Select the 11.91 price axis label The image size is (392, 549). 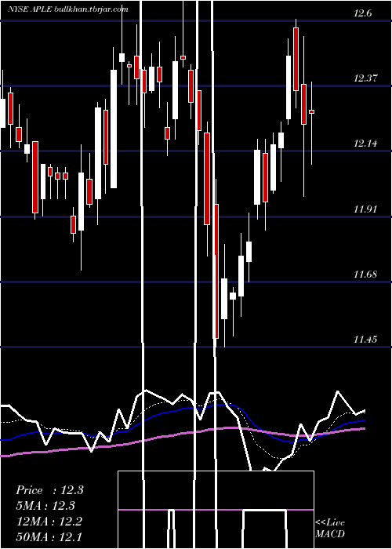click(x=365, y=209)
